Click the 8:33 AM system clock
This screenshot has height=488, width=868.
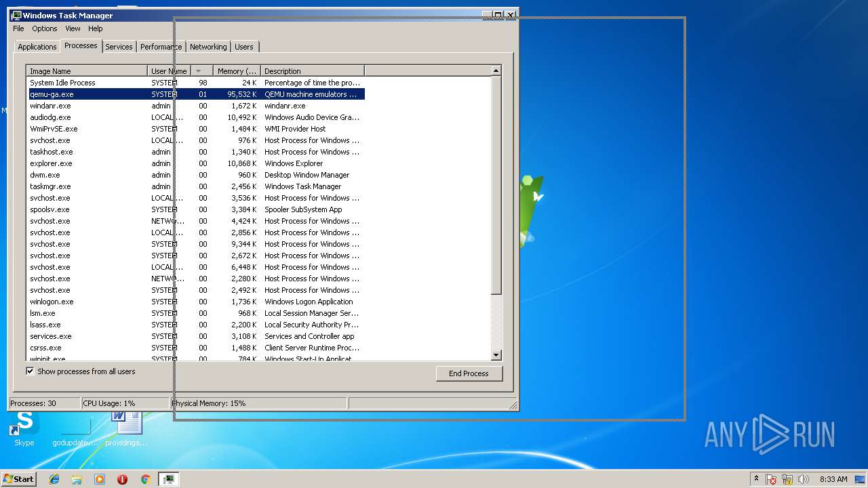pyautogui.click(x=833, y=479)
